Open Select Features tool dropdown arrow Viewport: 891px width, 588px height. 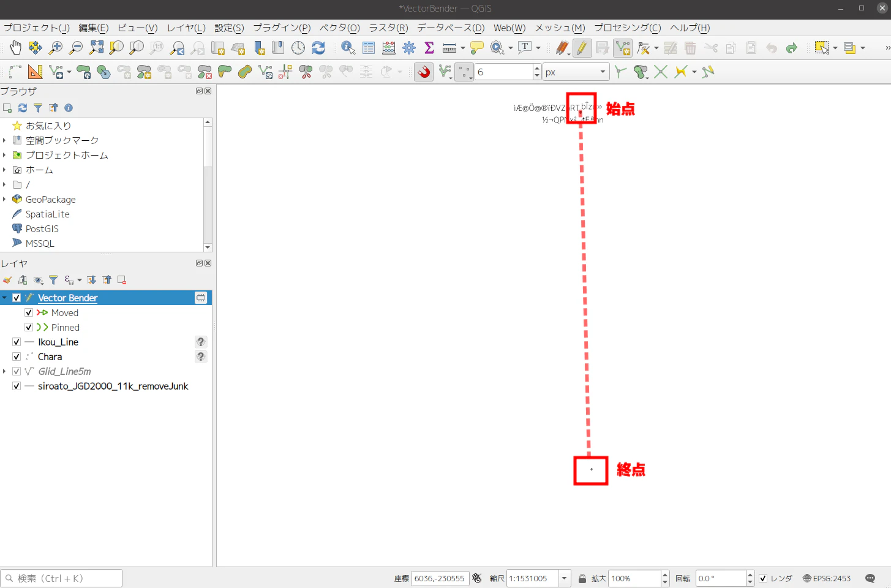point(835,48)
